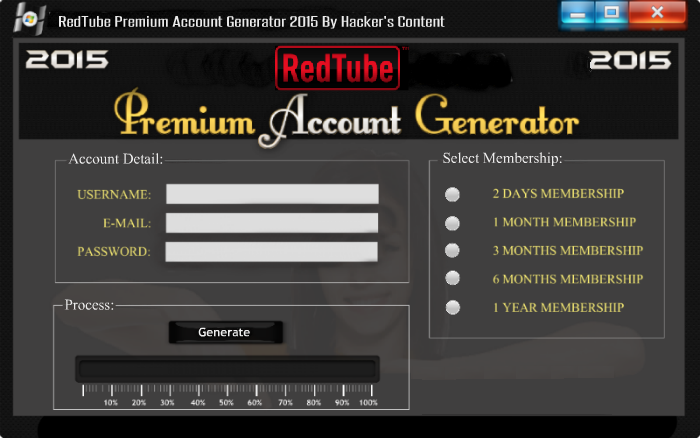
Task: Select 2 Days Membership radio button
Action: pyautogui.click(x=452, y=194)
